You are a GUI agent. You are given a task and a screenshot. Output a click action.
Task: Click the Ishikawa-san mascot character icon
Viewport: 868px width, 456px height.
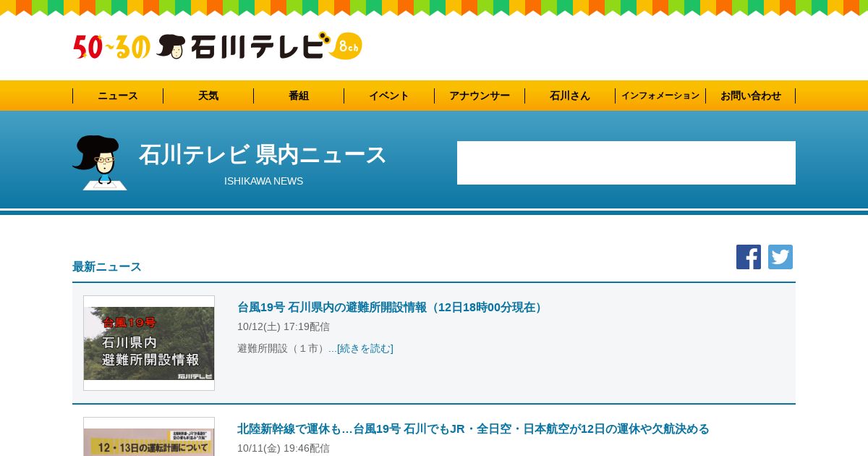[100, 163]
